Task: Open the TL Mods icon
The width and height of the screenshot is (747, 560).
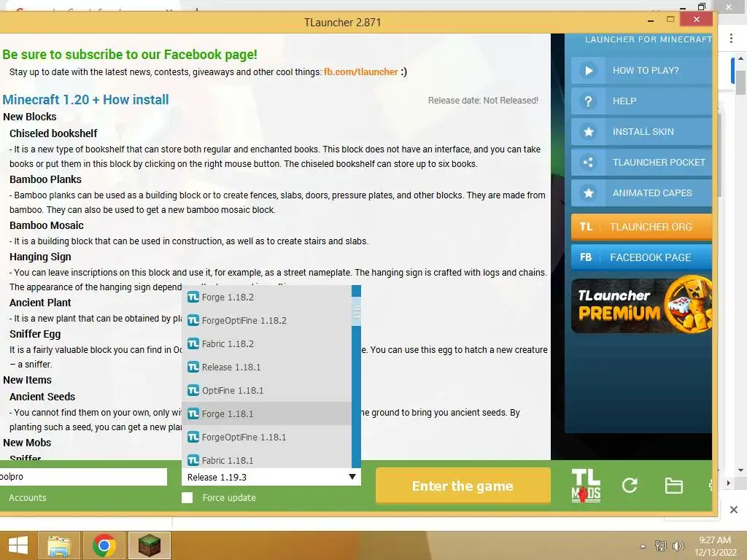Action: tap(586, 486)
